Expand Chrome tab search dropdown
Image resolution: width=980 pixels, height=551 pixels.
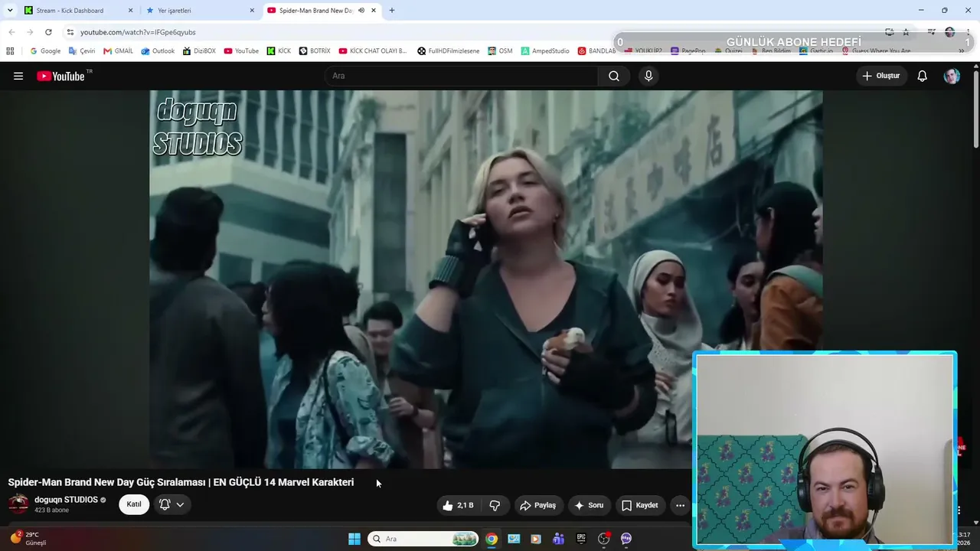pos(10,11)
